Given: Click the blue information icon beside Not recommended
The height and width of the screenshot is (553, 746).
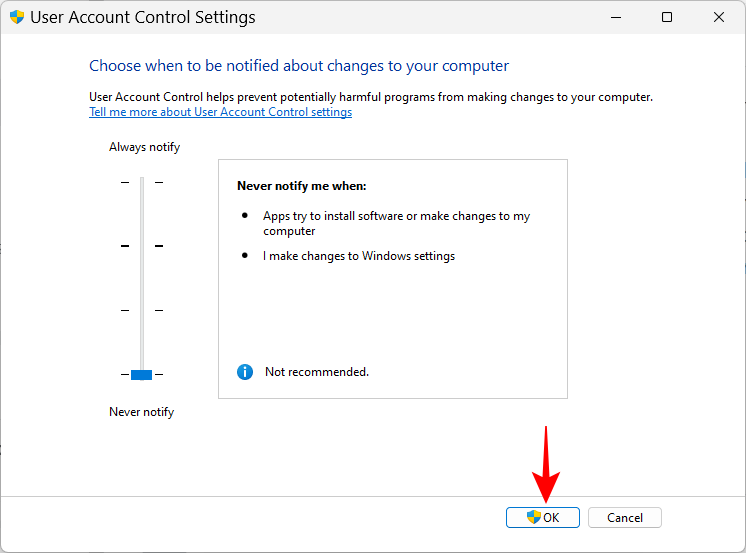Looking at the screenshot, I should coord(245,372).
